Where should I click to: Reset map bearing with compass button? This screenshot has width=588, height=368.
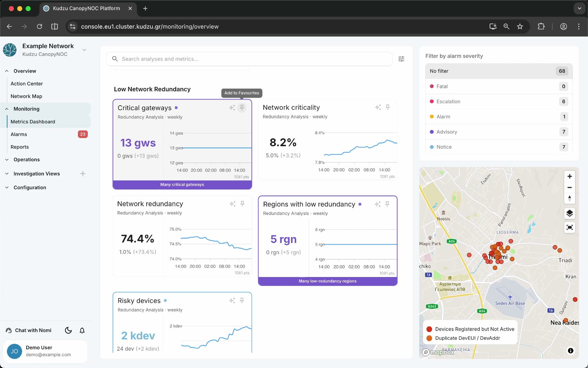coord(570,198)
